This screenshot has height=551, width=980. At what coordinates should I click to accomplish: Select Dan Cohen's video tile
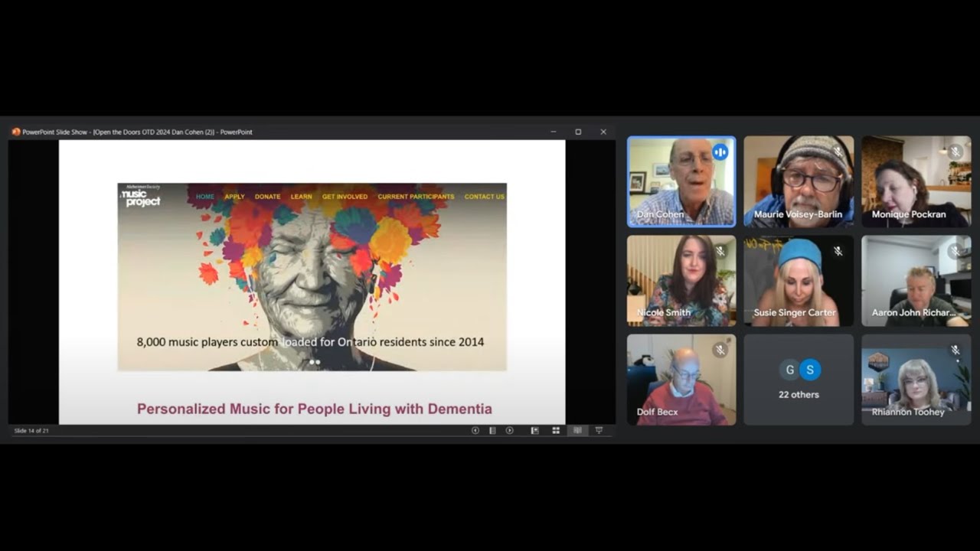(x=681, y=181)
